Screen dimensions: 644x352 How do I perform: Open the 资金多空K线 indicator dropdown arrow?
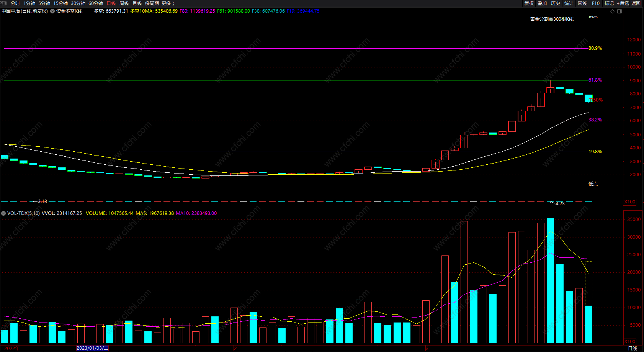coord(52,11)
